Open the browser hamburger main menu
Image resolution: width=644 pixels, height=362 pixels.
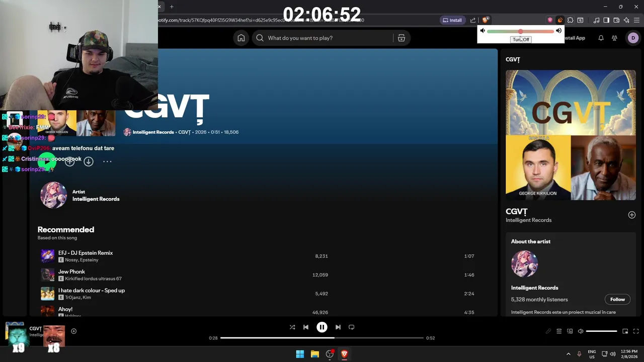pos(636,20)
